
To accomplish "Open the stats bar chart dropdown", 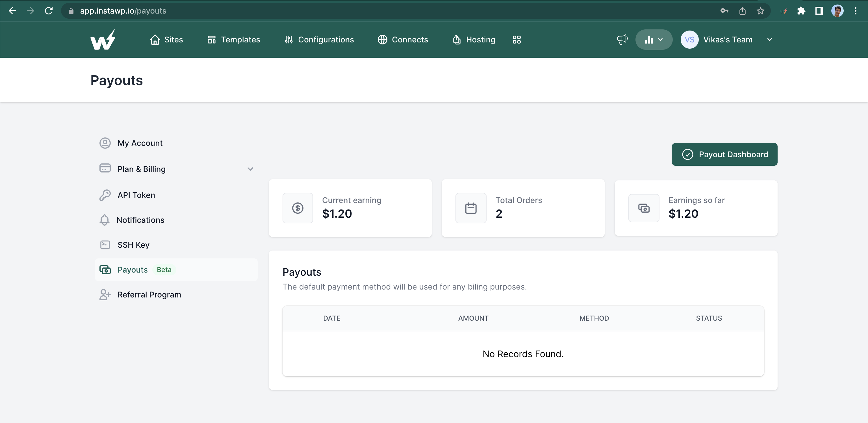I will [653, 40].
